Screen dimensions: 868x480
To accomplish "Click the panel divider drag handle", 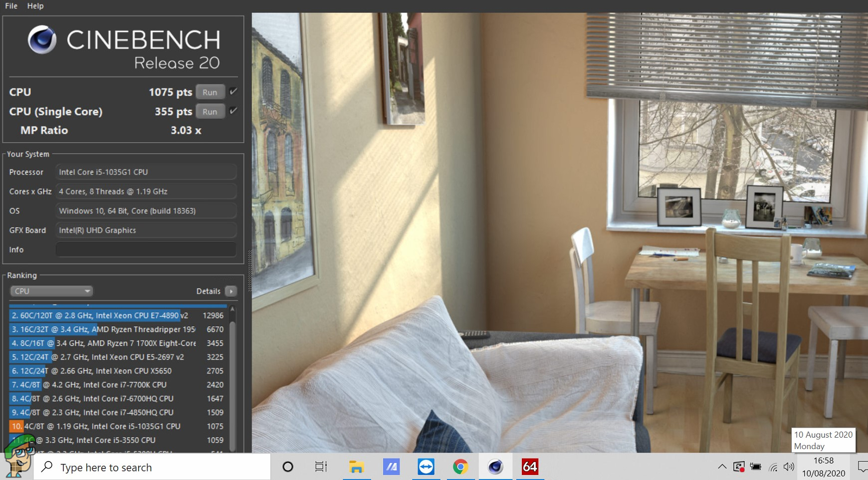I will click(250, 269).
